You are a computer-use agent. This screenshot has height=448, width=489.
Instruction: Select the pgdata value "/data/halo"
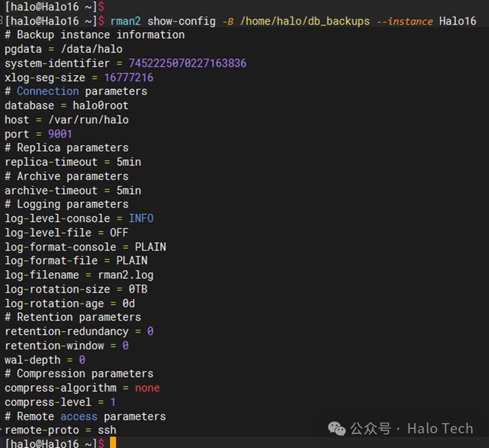pyautogui.click(x=92, y=49)
